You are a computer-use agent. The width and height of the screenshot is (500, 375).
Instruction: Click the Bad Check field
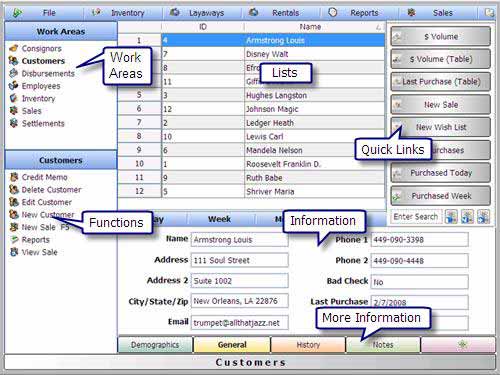click(419, 282)
